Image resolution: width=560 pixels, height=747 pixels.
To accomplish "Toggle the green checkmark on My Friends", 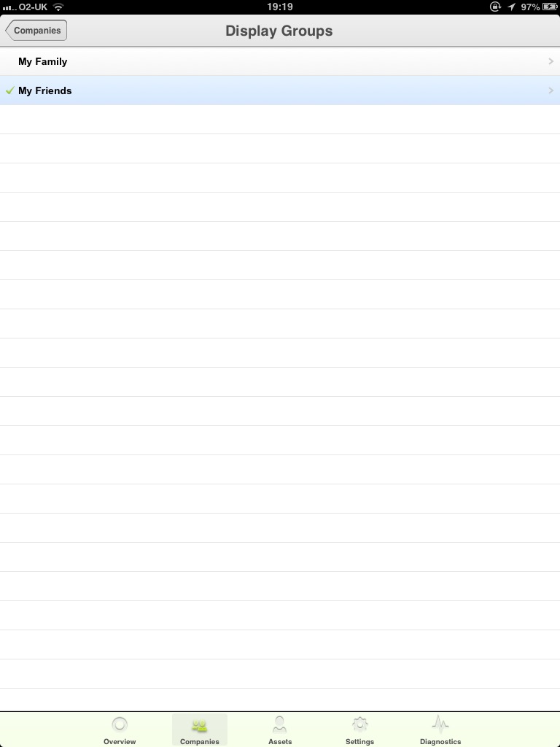I will (x=10, y=90).
